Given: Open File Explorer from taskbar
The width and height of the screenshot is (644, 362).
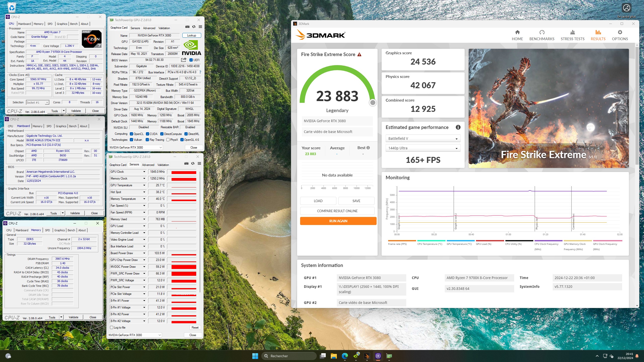Looking at the screenshot, I should coord(334,356).
